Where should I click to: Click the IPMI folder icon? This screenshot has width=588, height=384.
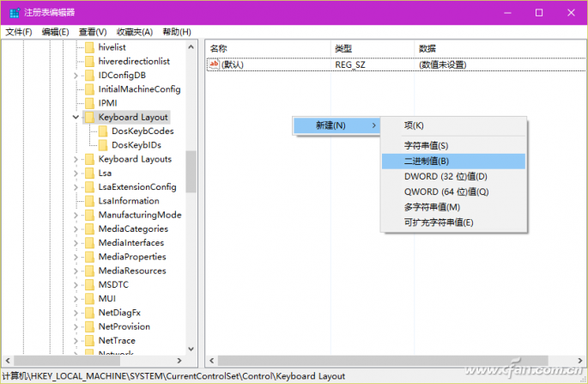(89, 103)
